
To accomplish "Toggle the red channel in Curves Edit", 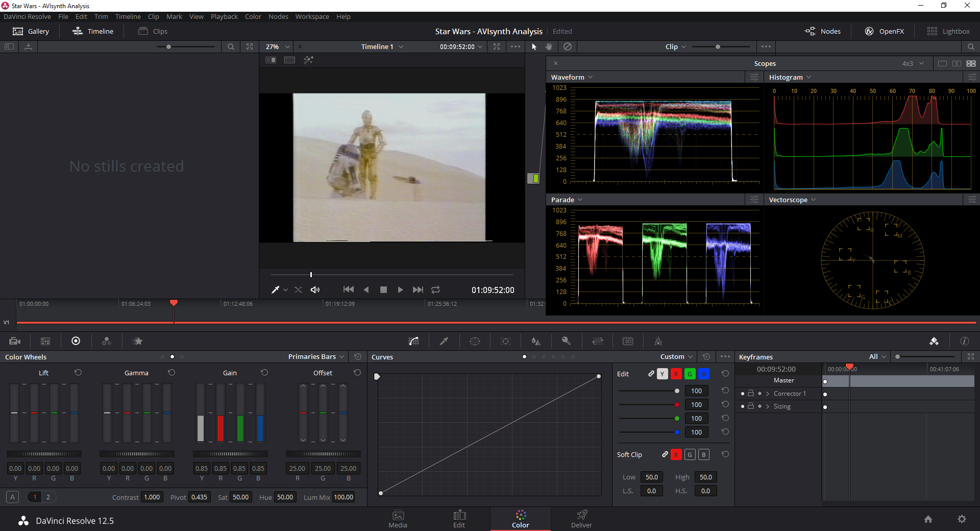I will [676, 374].
